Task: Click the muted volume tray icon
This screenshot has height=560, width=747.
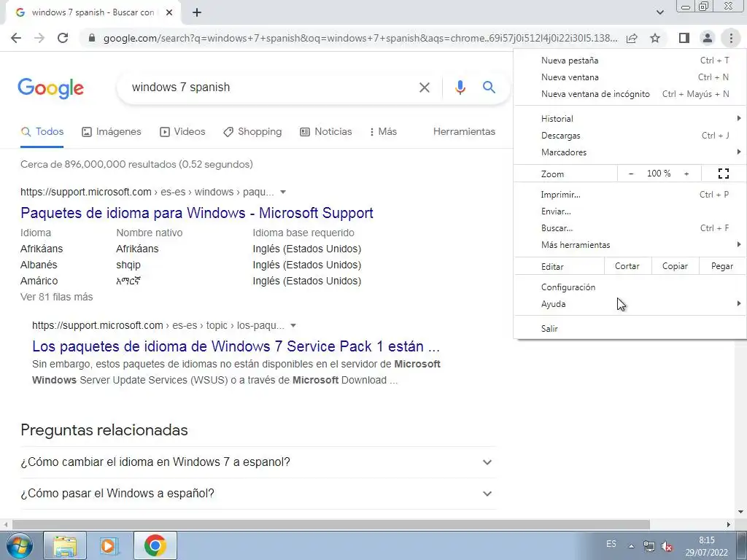Action: (x=667, y=546)
